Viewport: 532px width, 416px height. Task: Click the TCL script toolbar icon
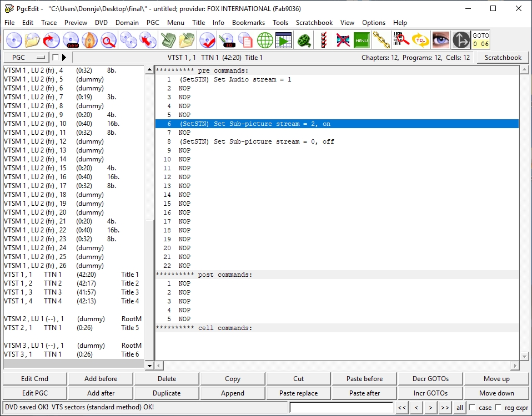420,40
